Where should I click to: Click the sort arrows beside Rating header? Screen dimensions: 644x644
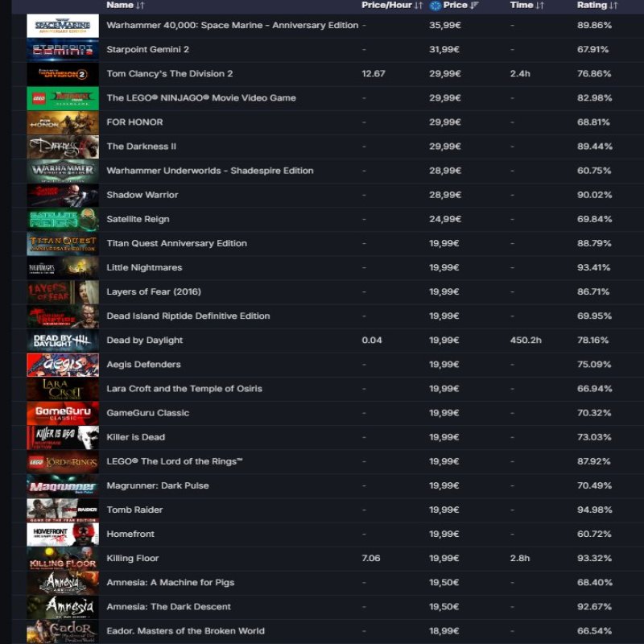pyautogui.click(x=613, y=6)
